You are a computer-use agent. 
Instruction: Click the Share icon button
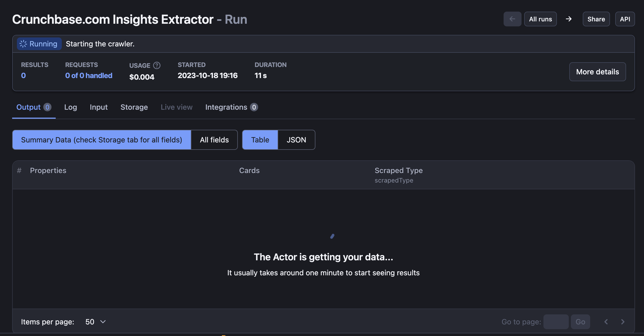(596, 19)
